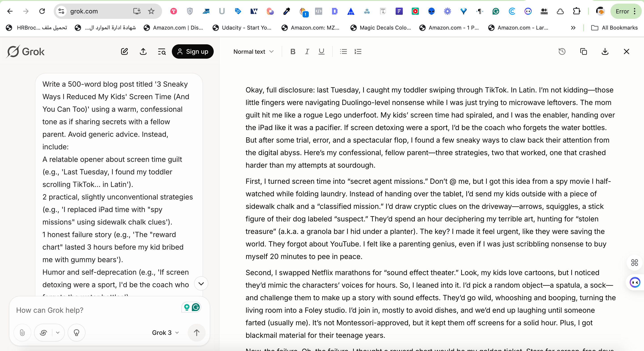The height and width of the screenshot is (351, 644).
Task: Click the Sign up button
Action: (192, 51)
